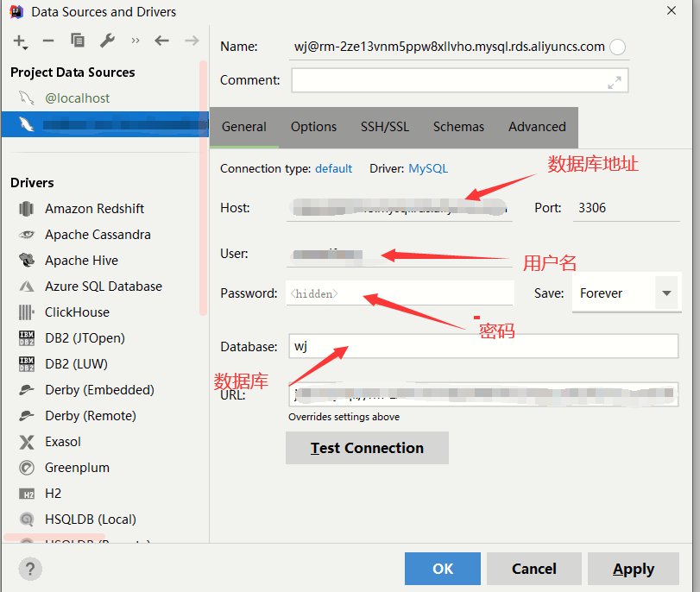This screenshot has height=592, width=700.
Task: Choose Derby (Embedded) driver
Action: pos(99,390)
